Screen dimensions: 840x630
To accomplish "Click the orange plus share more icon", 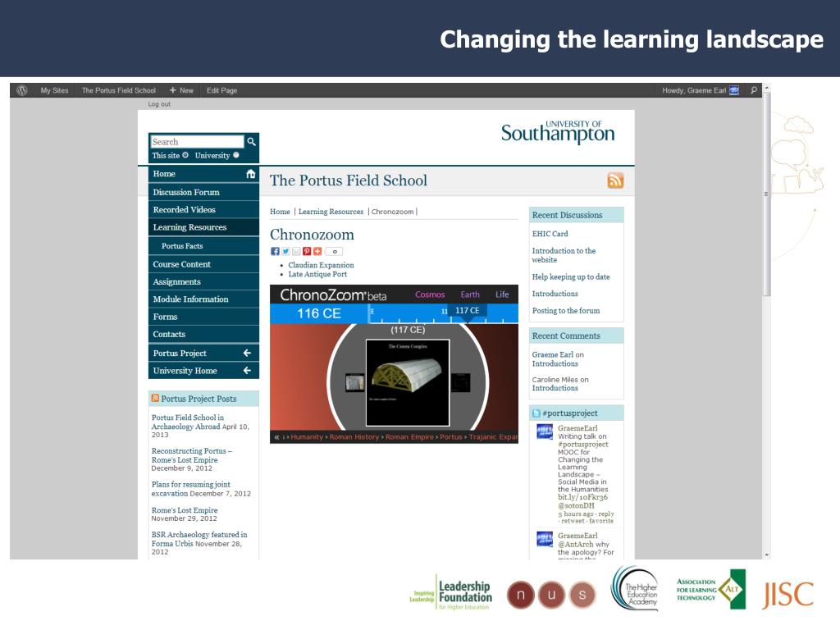I will pos(317,251).
